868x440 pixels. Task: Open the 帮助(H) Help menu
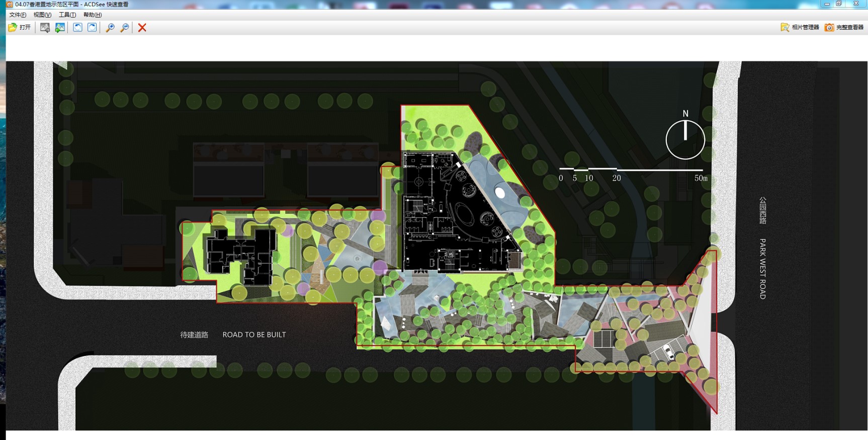tap(93, 15)
